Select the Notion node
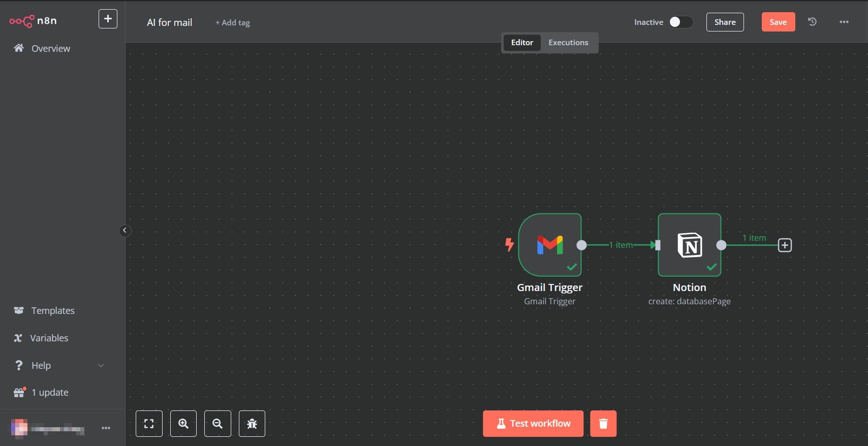This screenshot has height=446, width=868. (690, 245)
